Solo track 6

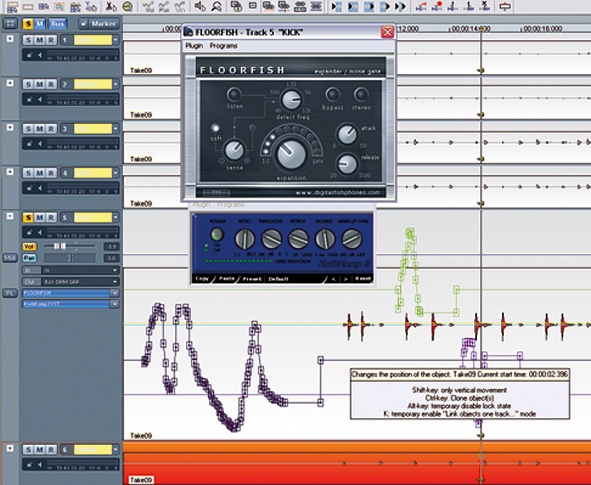click(28, 450)
